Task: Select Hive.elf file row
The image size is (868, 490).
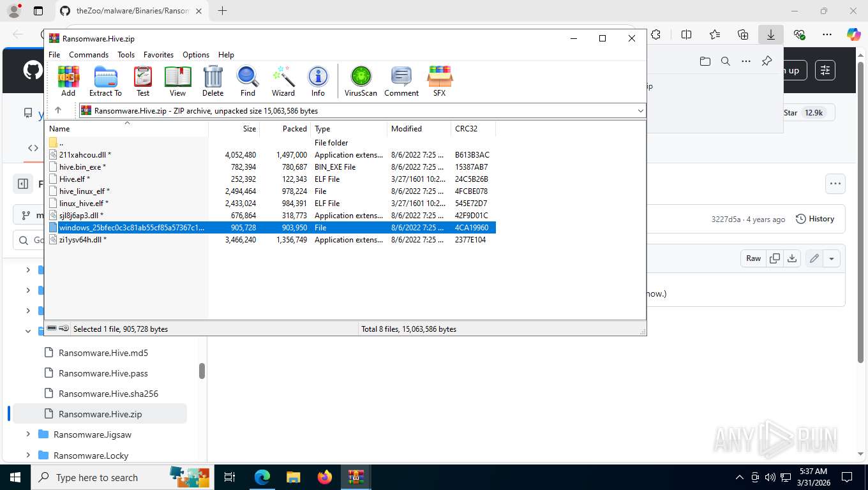Action: 270,179
